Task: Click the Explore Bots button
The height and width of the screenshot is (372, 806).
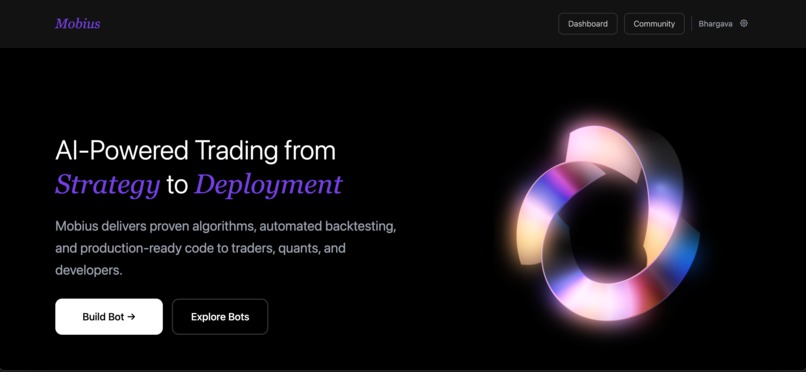Action: pos(220,317)
